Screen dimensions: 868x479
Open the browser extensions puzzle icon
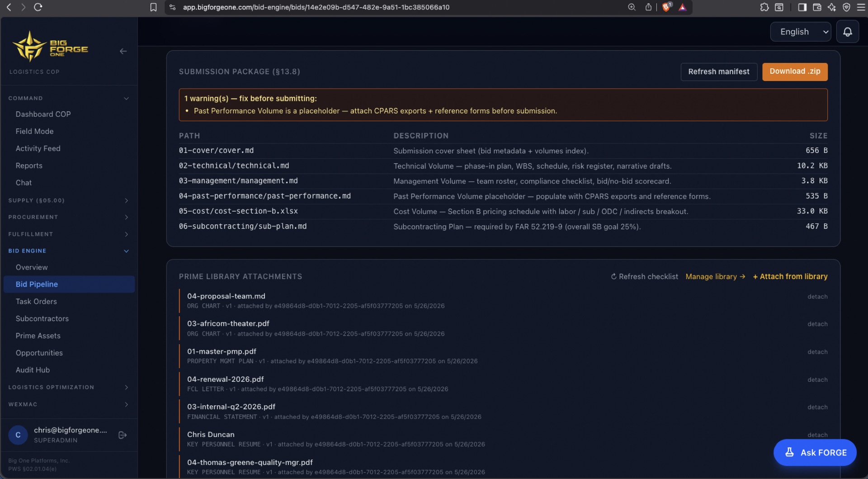tap(764, 7)
